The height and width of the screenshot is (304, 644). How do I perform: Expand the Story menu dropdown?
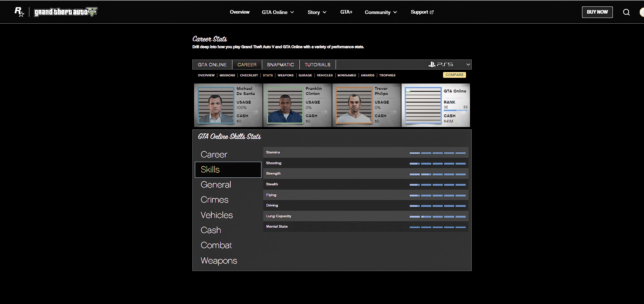[x=317, y=12]
